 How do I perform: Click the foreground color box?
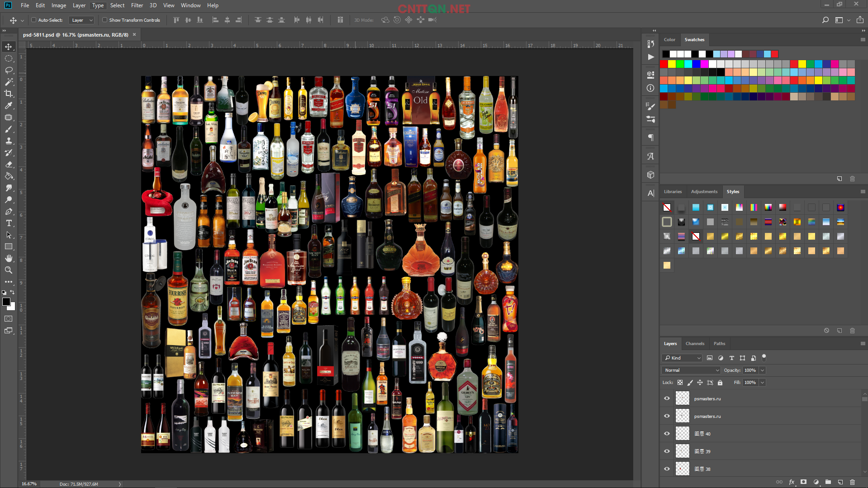(x=6, y=302)
